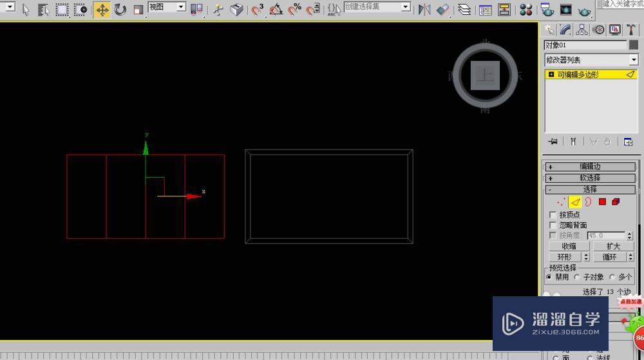Click the Mirror tool icon
644x360 pixels.
[x=424, y=10]
